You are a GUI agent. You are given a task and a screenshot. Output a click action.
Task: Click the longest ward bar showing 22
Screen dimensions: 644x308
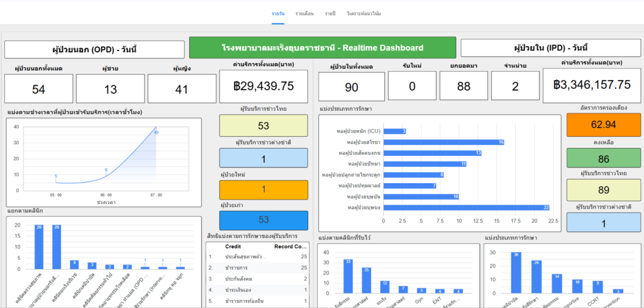pyautogui.click(x=466, y=207)
